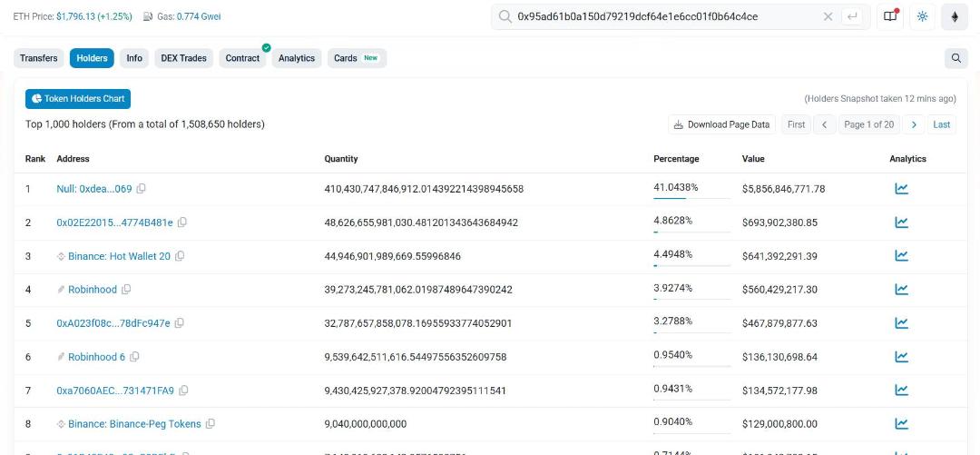Open the Contract tab
The width and height of the screenshot is (980, 455).
coord(242,58)
